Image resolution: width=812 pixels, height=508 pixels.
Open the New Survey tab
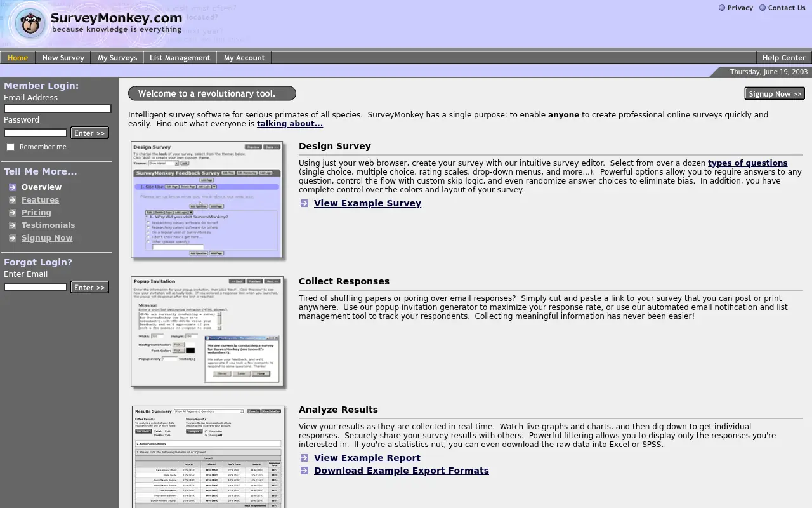click(63, 58)
